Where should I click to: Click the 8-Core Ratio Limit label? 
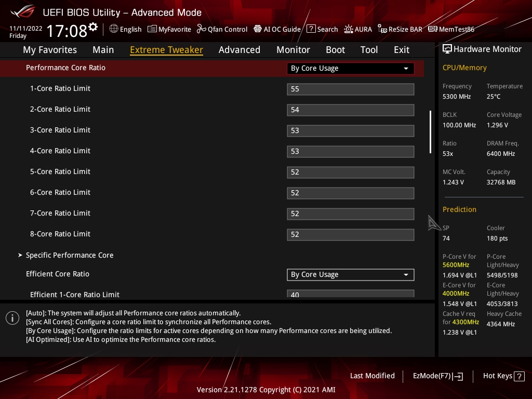click(x=60, y=234)
